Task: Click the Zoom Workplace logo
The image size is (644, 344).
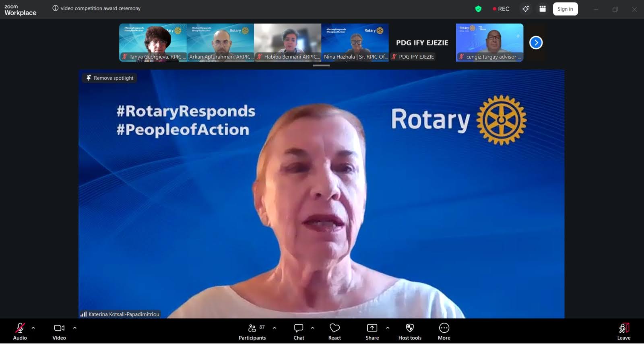Action: tap(21, 10)
